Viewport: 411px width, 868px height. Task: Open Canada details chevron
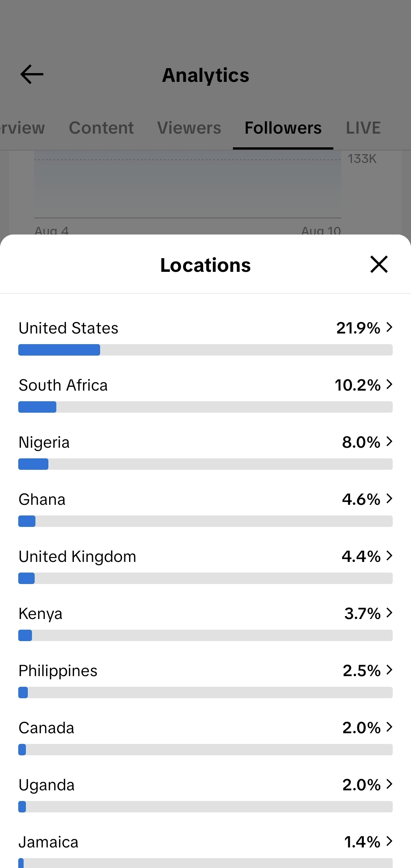click(389, 727)
